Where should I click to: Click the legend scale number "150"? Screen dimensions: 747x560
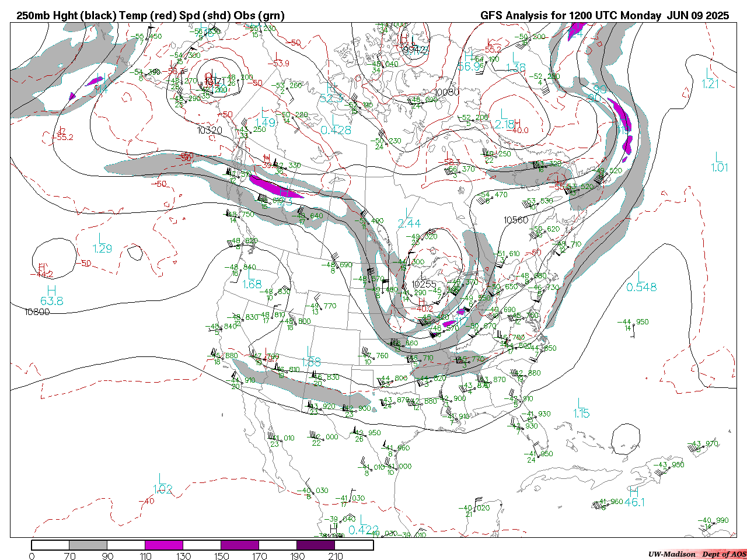221,556
